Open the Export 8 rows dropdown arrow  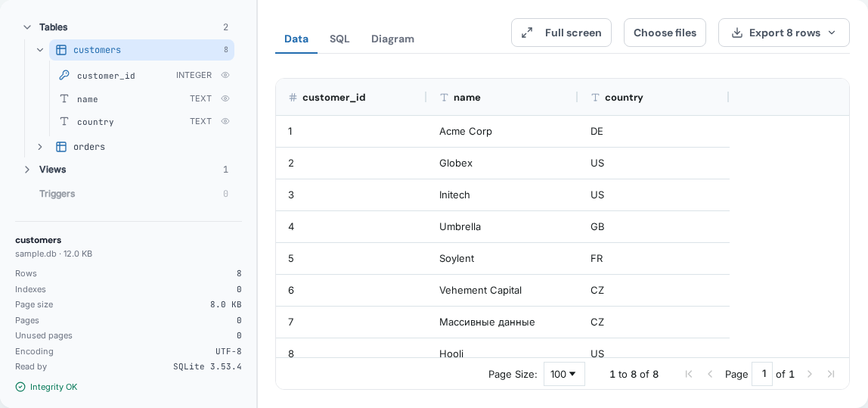tap(832, 33)
